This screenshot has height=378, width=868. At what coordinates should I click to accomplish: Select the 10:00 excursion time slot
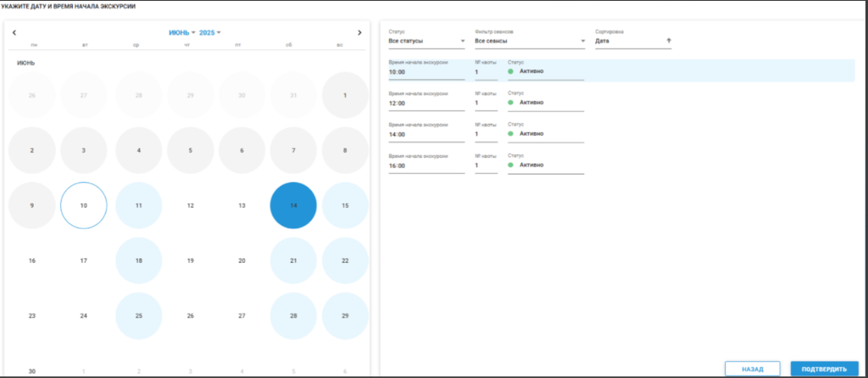pos(427,72)
